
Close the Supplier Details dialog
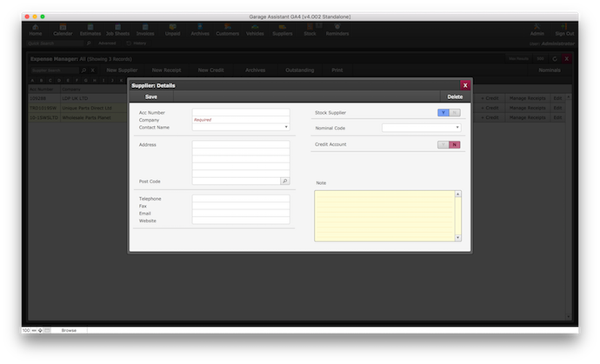[x=465, y=85]
